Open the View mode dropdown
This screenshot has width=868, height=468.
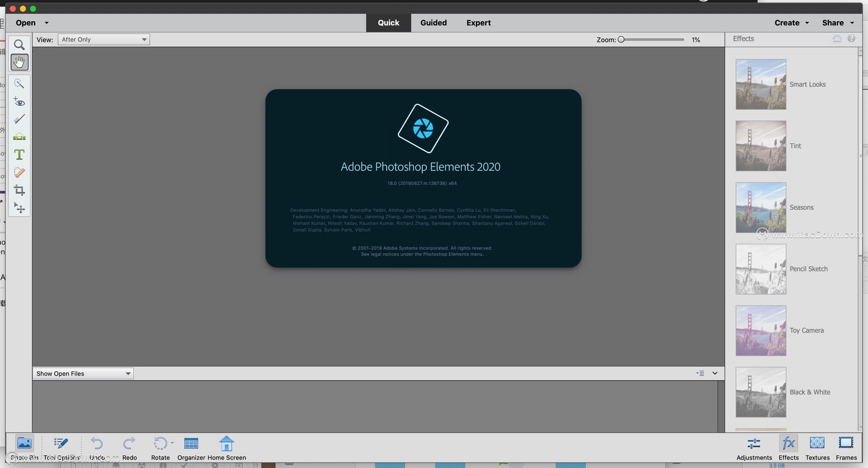[104, 40]
